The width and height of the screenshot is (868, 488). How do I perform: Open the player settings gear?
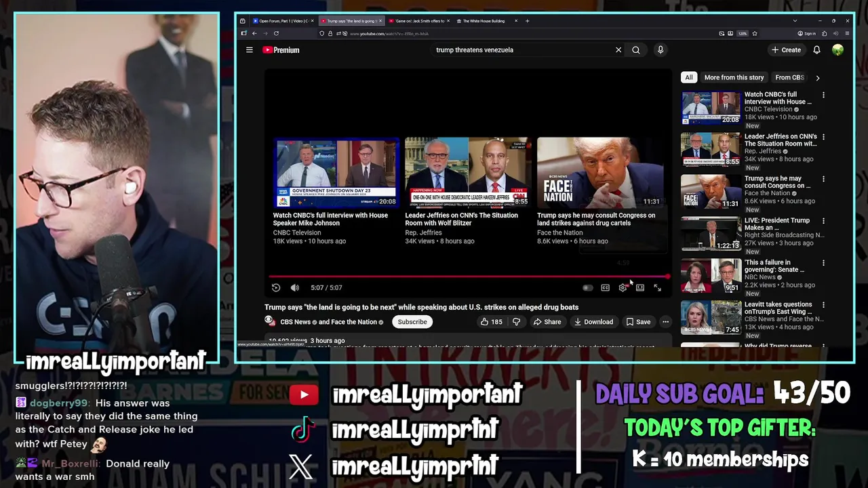point(623,287)
